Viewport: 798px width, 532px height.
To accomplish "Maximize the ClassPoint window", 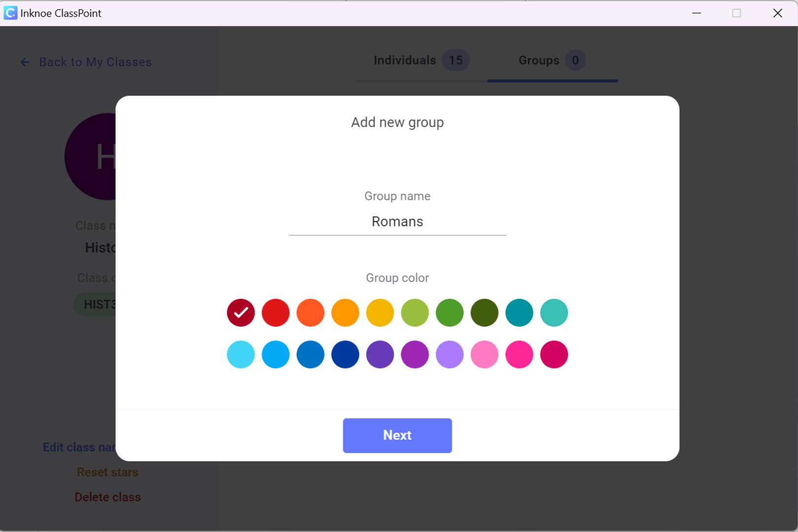I will (737, 13).
